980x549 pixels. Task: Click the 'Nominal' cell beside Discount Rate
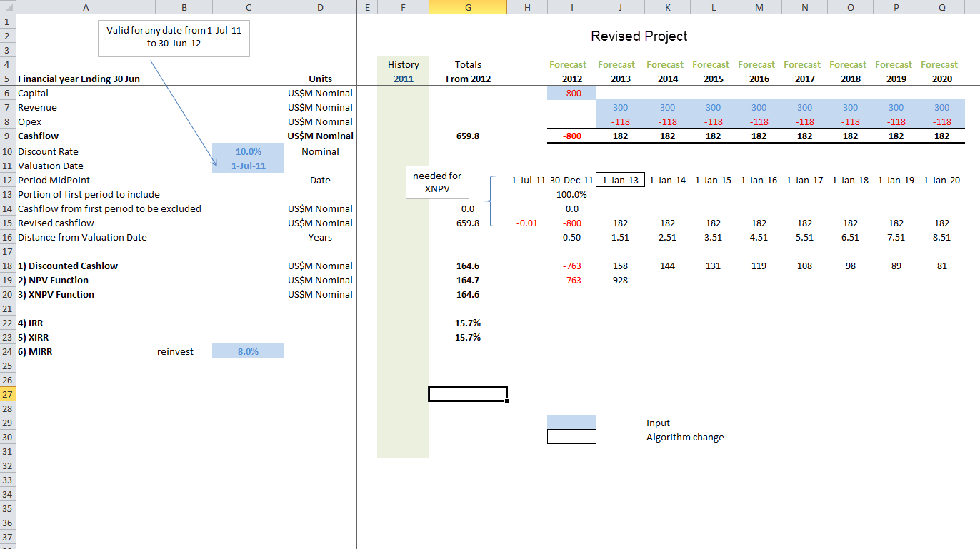tap(320, 151)
